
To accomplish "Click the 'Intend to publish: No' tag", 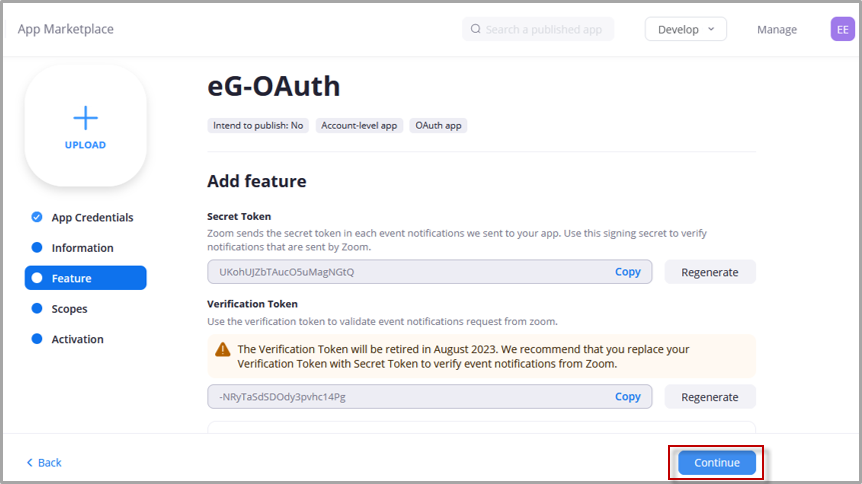I will tap(258, 125).
